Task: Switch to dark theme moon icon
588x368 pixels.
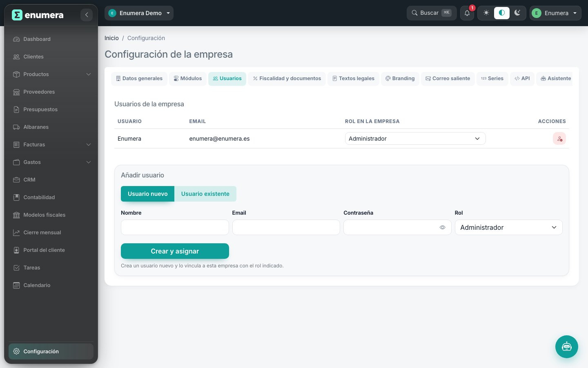Action: [x=517, y=13]
